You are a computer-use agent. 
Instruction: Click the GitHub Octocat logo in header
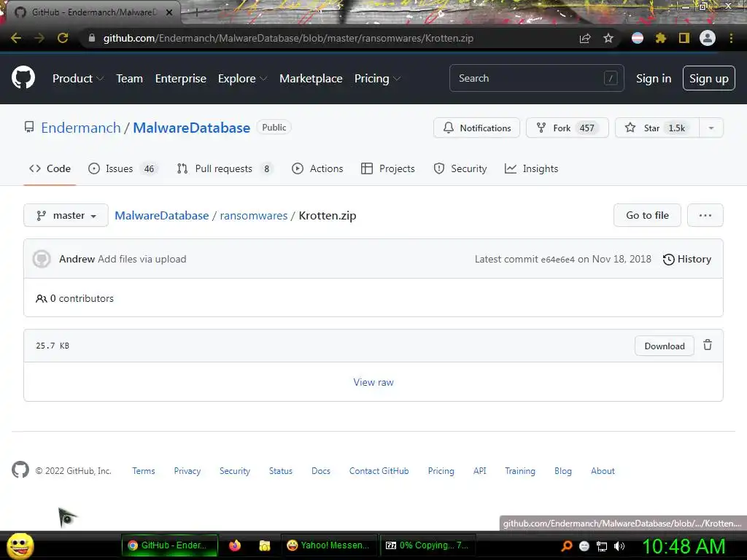point(23,78)
